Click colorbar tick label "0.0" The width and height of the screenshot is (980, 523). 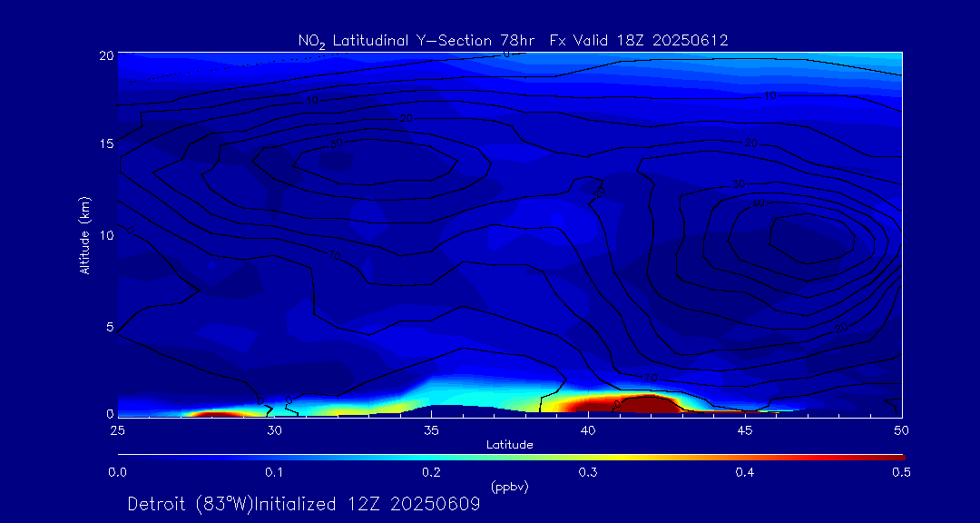tap(117, 473)
